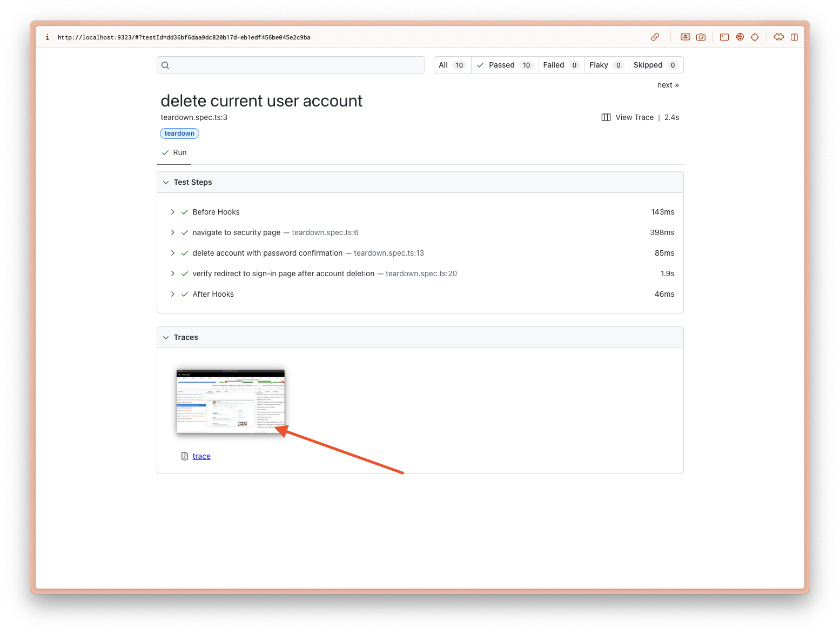Image resolution: width=840 pixels, height=634 pixels.
Task: Open the trace viewer thumbnail image
Action: [x=230, y=401]
